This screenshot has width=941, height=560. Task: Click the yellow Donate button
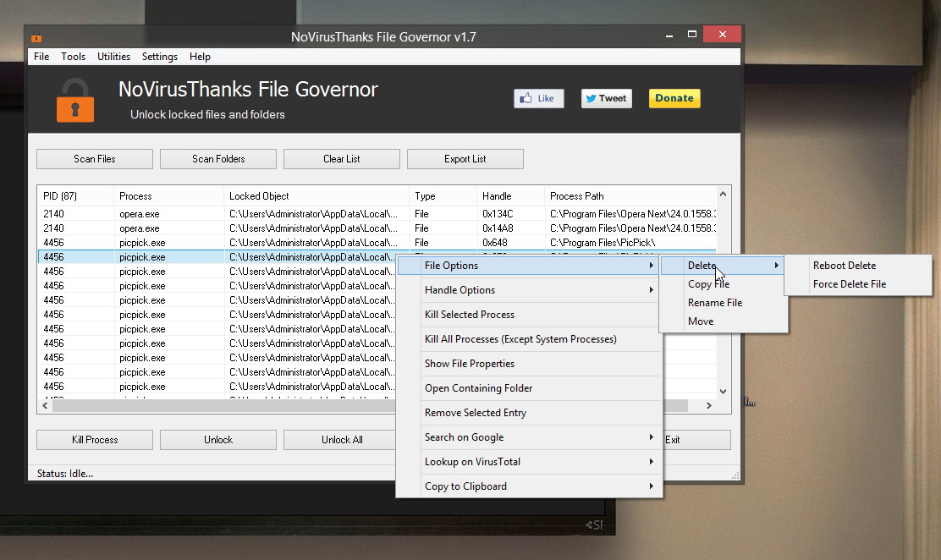[x=674, y=98]
